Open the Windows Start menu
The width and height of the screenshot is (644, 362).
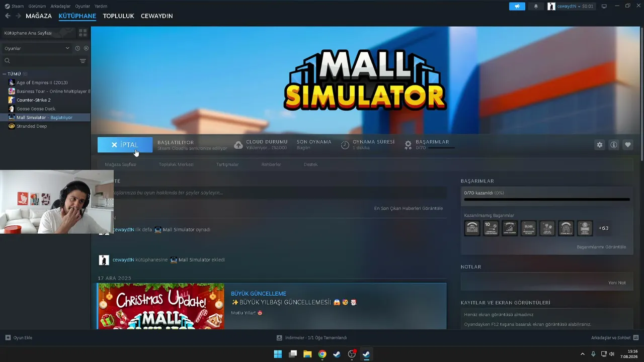click(x=278, y=354)
